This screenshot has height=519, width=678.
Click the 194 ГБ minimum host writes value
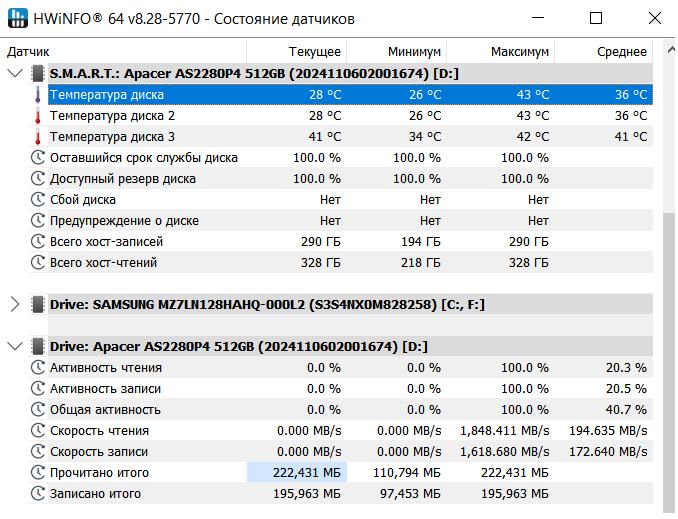(421, 242)
